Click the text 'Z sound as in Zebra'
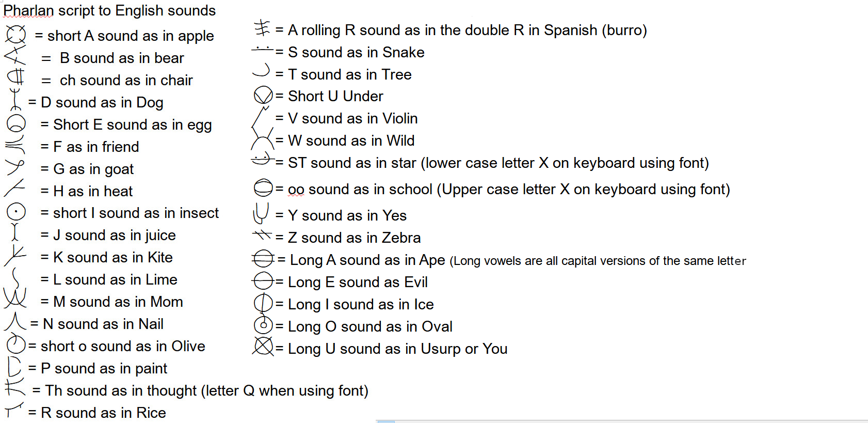 (354, 238)
